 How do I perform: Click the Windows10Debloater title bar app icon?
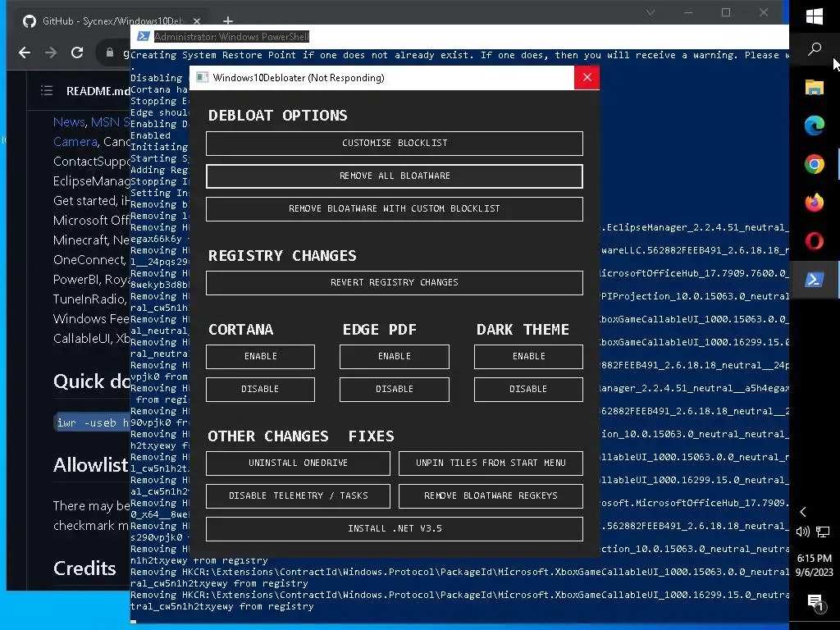pos(202,78)
